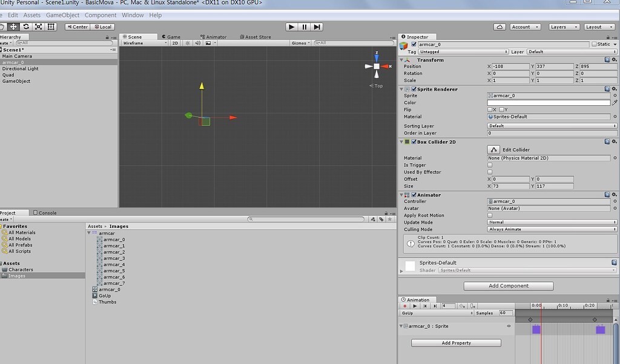Change the Update Mode dropdown to another option

550,222
